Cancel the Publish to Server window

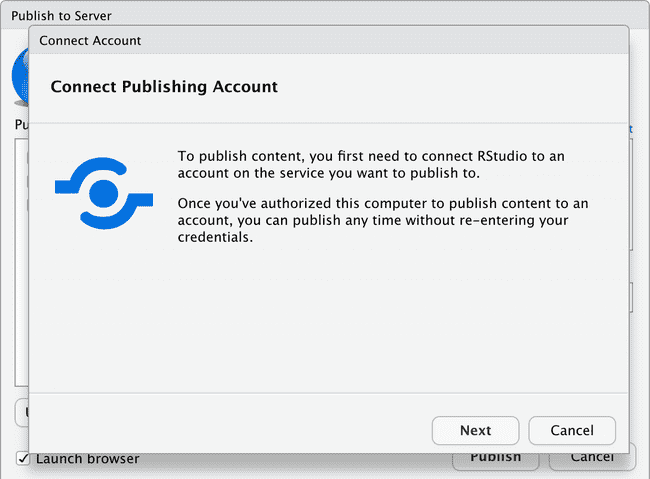592,462
